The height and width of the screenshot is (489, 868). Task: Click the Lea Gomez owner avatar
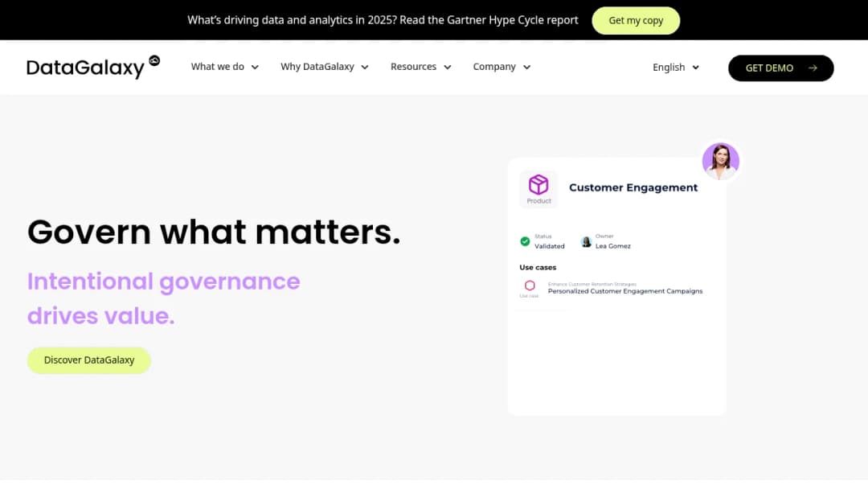586,241
